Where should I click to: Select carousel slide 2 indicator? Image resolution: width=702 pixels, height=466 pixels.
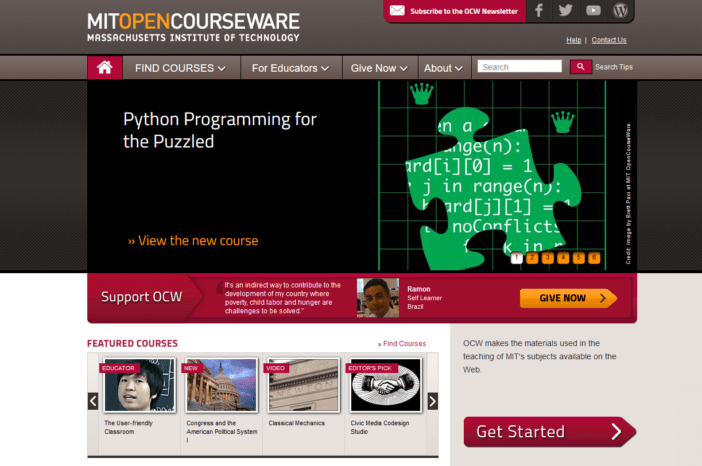[x=532, y=258]
